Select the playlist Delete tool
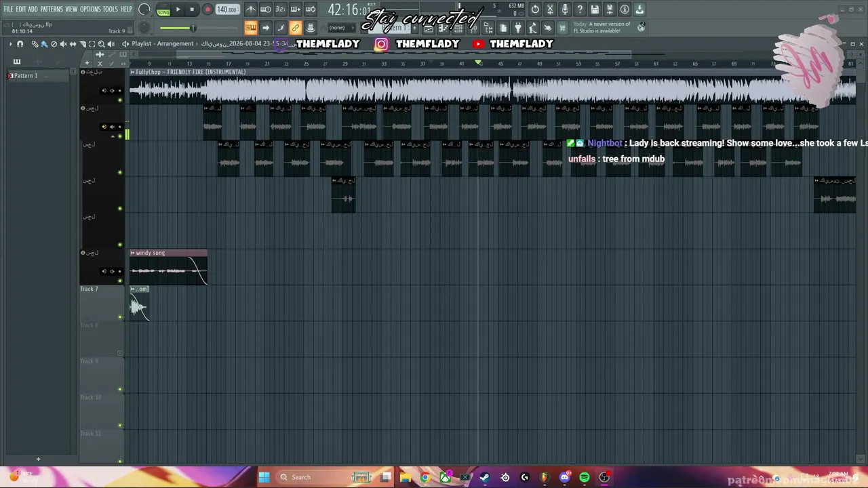 point(54,44)
